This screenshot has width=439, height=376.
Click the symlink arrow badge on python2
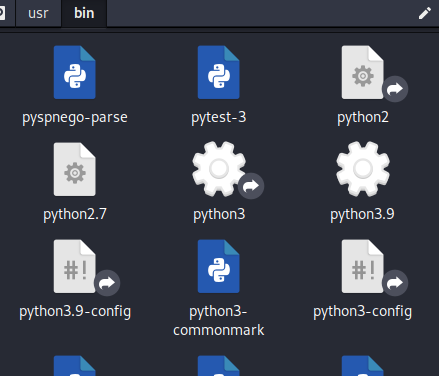[x=395, y=89]
